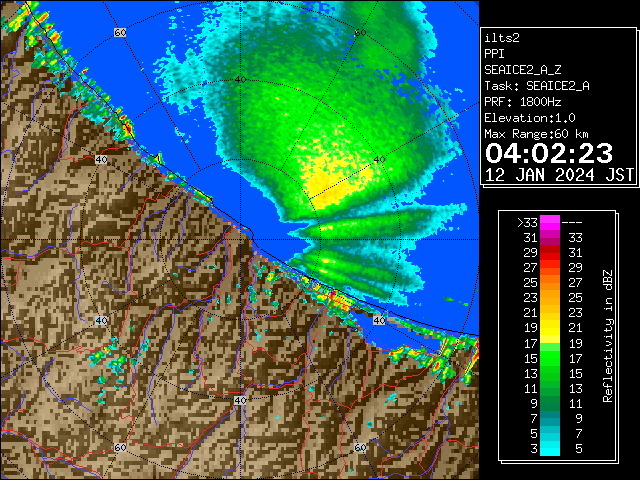
Task: Click the "PPI" scan type label
Action: tap(494, 54)
